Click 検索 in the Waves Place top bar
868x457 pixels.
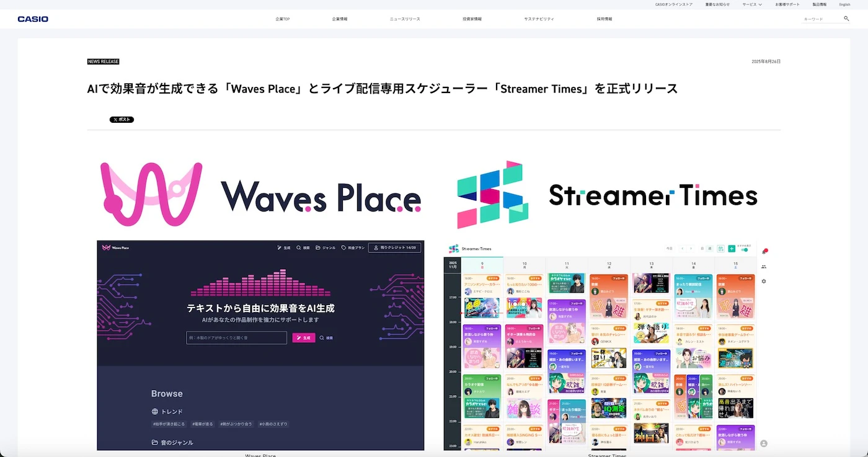tap(303, 247)
